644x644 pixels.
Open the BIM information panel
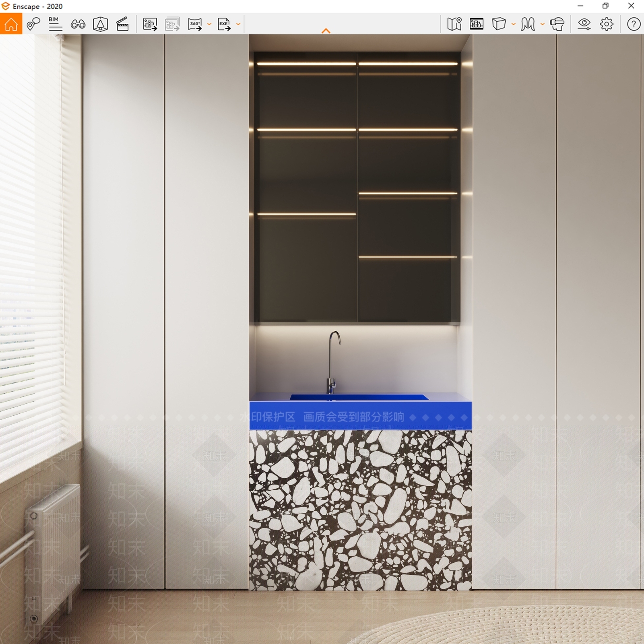pyautogui.click(x=55, y=24)
